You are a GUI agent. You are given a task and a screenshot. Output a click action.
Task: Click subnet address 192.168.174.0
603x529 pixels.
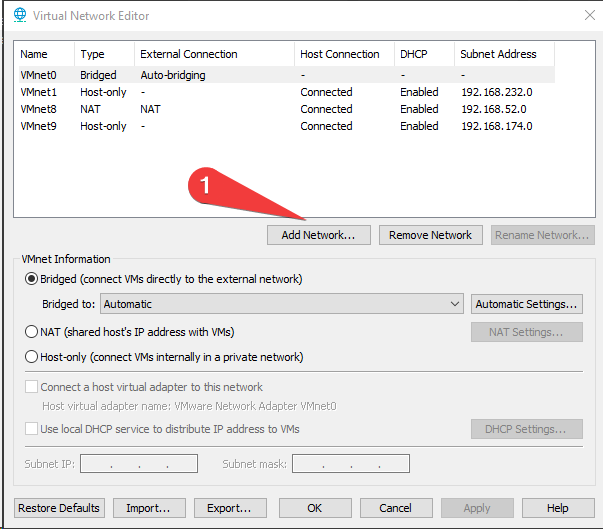pos(497,126)
